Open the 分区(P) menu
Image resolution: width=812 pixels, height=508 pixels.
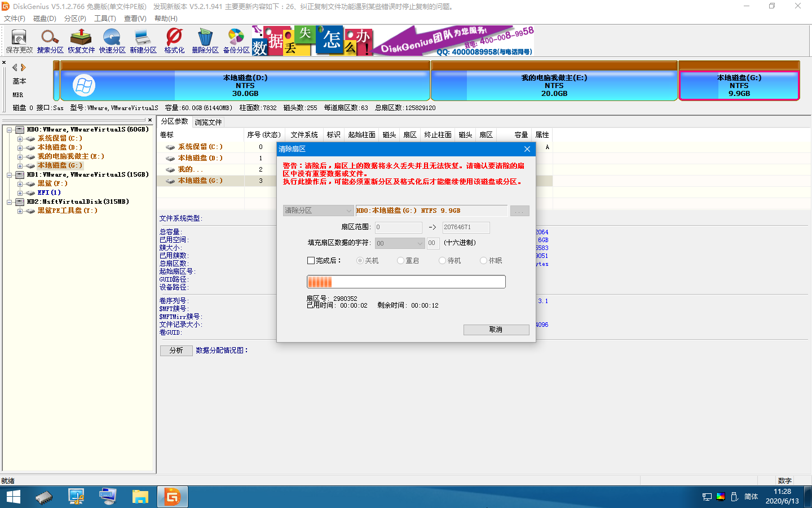[75, 19]
